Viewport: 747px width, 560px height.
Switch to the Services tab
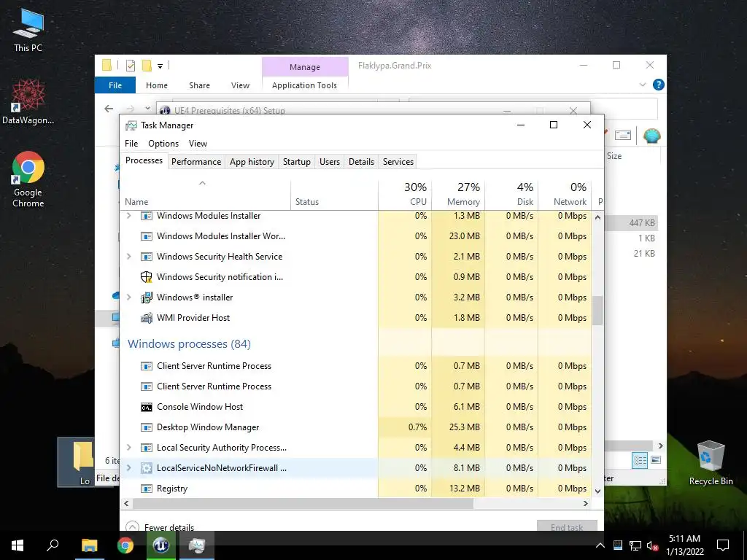(398, 162)
